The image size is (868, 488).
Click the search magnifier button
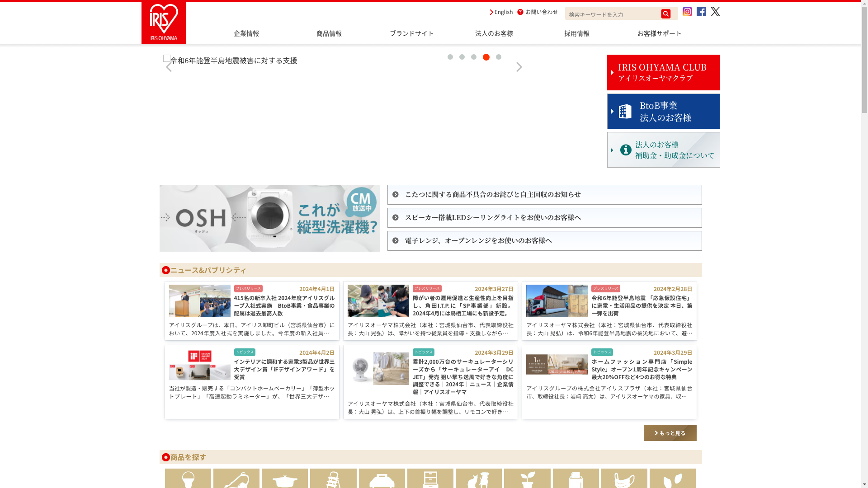pyautogui.click(x=665, y=14)
